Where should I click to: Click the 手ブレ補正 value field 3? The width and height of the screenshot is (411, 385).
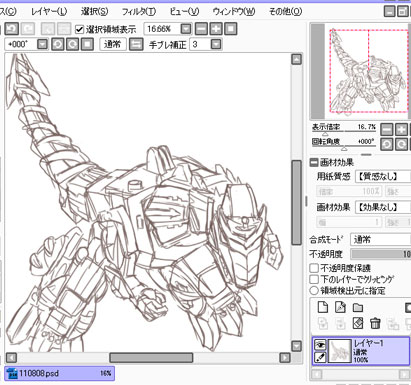200,44
